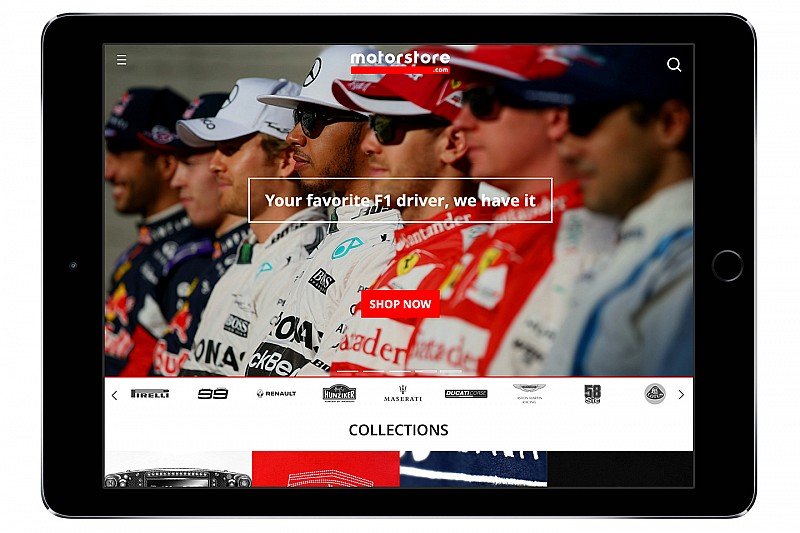This screenshot has width=800, height=533.
Task: Go to motorstore.com logo homepage
Action: point(401,62)
